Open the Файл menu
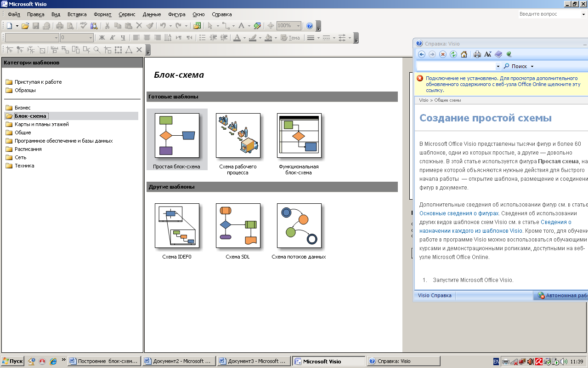 coord(14,14)
